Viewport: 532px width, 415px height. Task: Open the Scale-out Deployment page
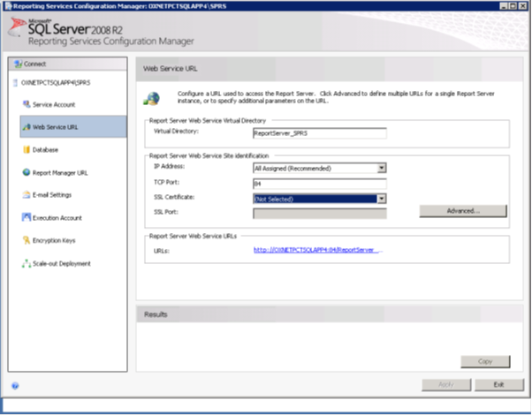click(61, 263)
